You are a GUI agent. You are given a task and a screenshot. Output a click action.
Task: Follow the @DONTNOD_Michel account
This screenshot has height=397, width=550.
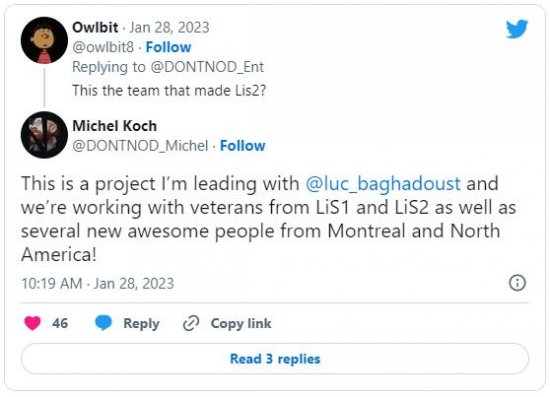(x=242, y=146)
